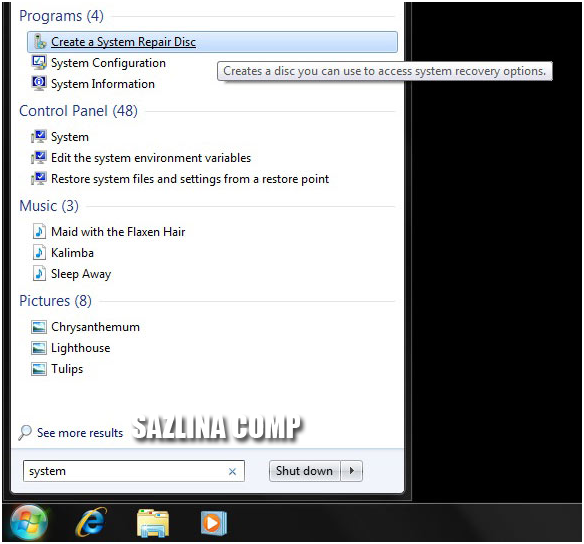Click the Create a System Repair Disc icon
The height and width of the screenshot is (544, 584).
click(x=40, y=42)
